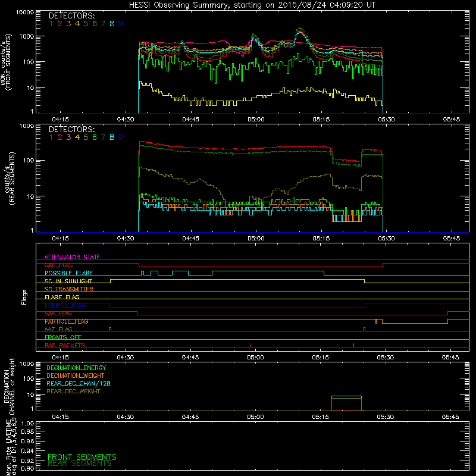Click REAR SEGMENTS label in livetime plot

[79, 464]
